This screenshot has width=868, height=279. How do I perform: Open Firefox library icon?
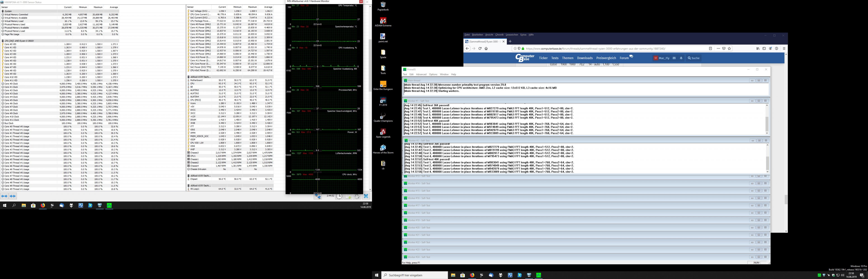(758, 49)
